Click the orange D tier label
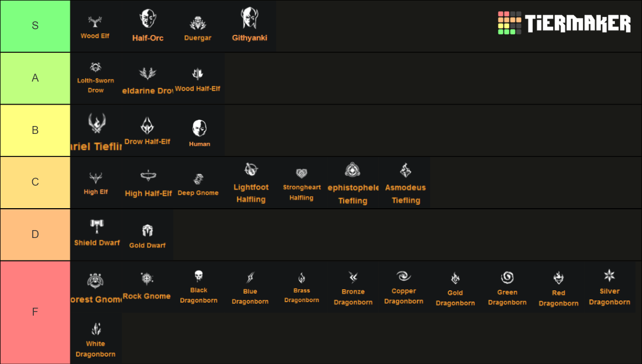 [x=35, y=234]
